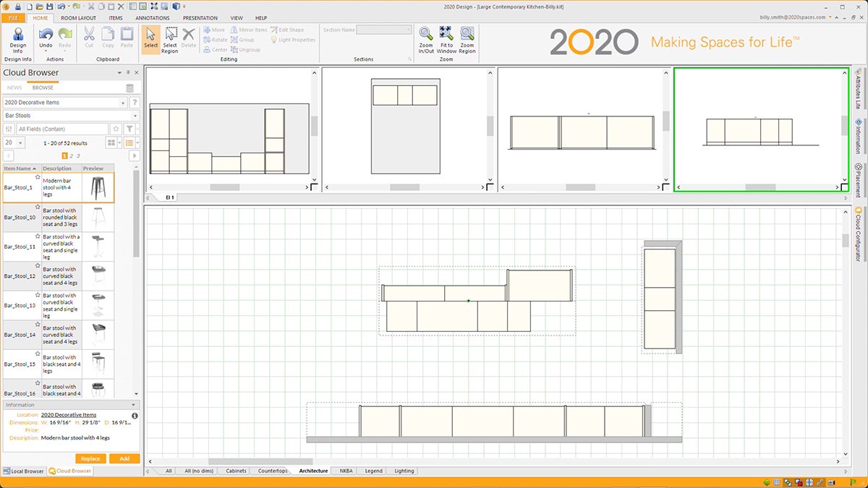Click the Undo ribbon button

(46, 38)
